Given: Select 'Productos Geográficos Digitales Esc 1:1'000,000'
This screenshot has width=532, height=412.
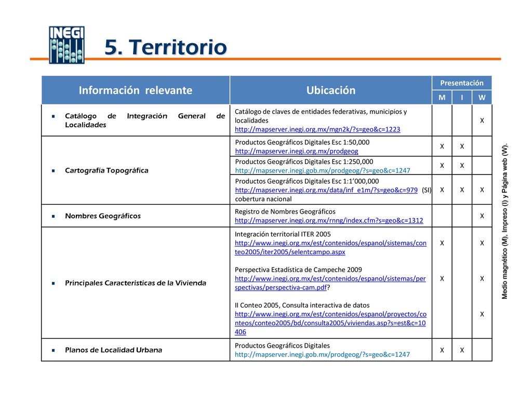Looking at the screenshot, I should pos(307,181).
